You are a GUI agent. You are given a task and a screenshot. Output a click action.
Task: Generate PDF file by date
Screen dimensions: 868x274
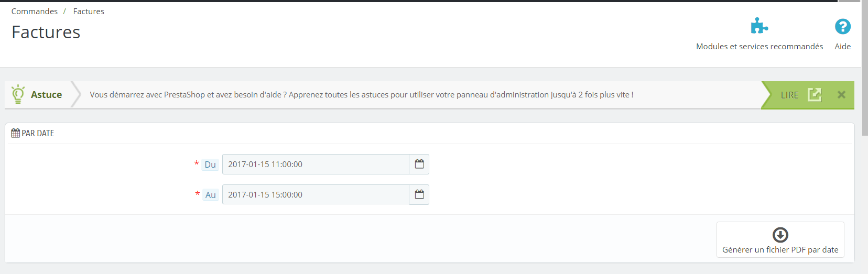point(780,239)
